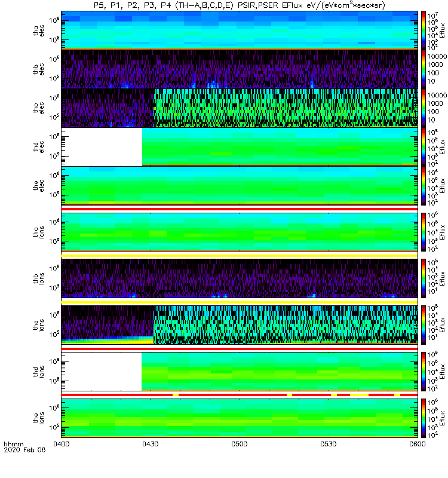Image resolution: width=448 pixels, height=478 pixels.
Task: Click the 0500 time axis label
Action: point(240,444)
